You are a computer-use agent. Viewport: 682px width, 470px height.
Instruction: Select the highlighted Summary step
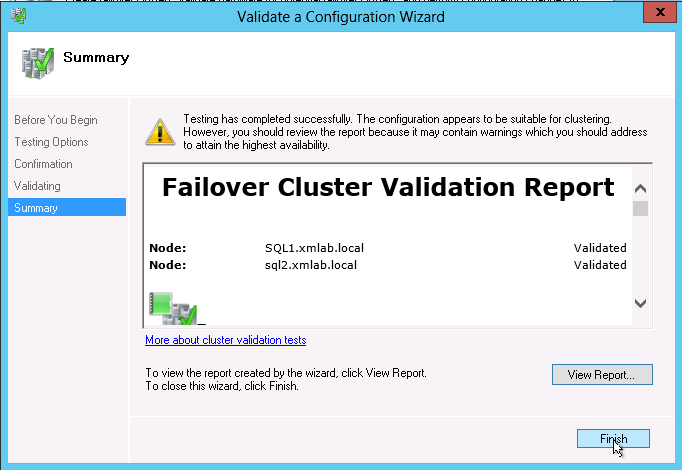(36, 208)
